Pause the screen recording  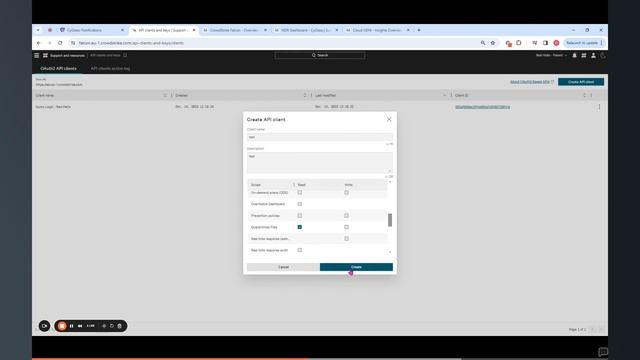coord(71,326)
